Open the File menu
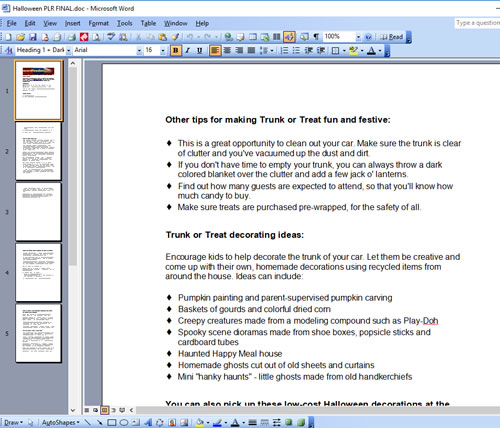The width and height of the screenshot is (500, 428). 11,23
